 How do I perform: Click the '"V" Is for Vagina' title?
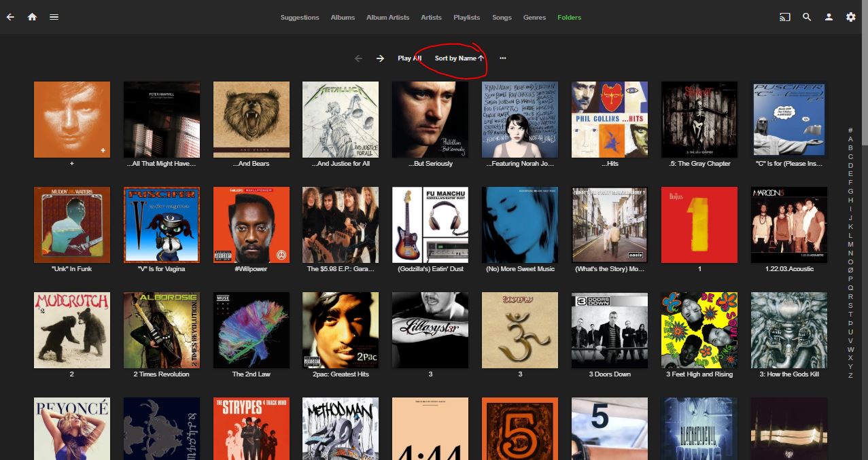(x=162, y=269)
